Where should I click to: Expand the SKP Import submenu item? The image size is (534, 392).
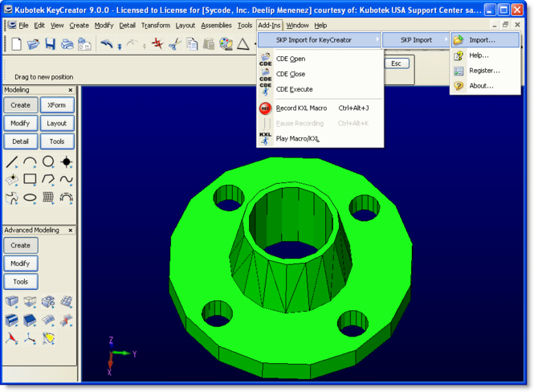(416, 40)
